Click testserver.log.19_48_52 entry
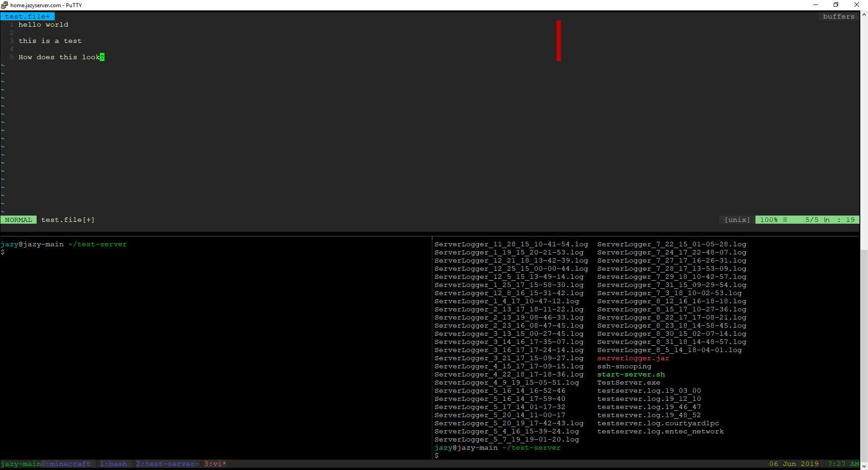The image size is (868, 470). pyautogui.click(x=649, y=415)
